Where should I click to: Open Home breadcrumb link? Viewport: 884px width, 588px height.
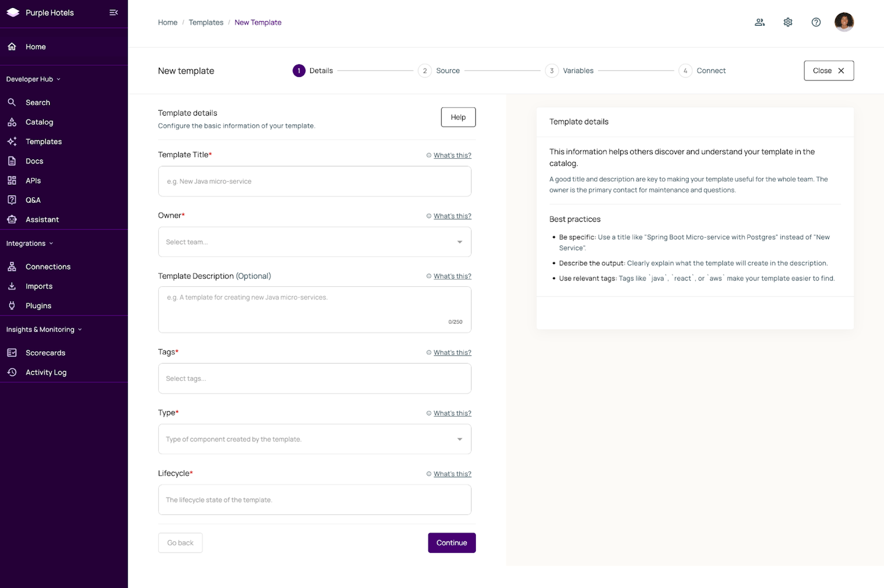pyautogui.click(x=168, y=23)
